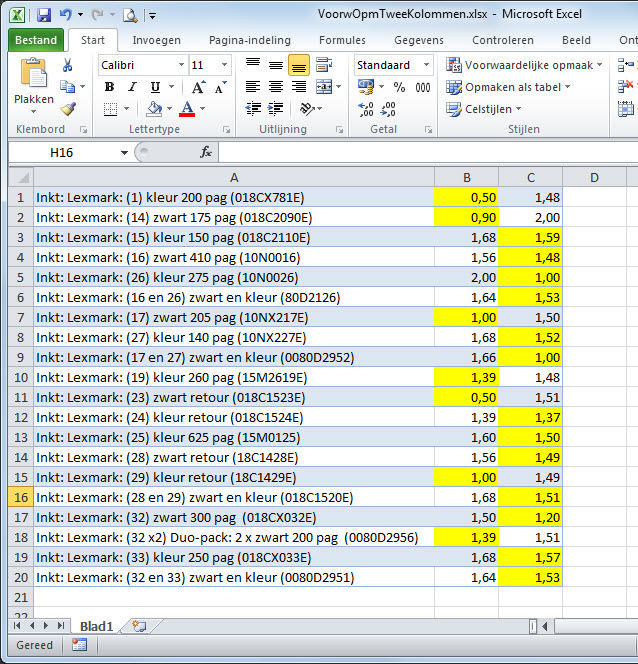
Task: Click the Select All corner button
Action: click(21, 177)
